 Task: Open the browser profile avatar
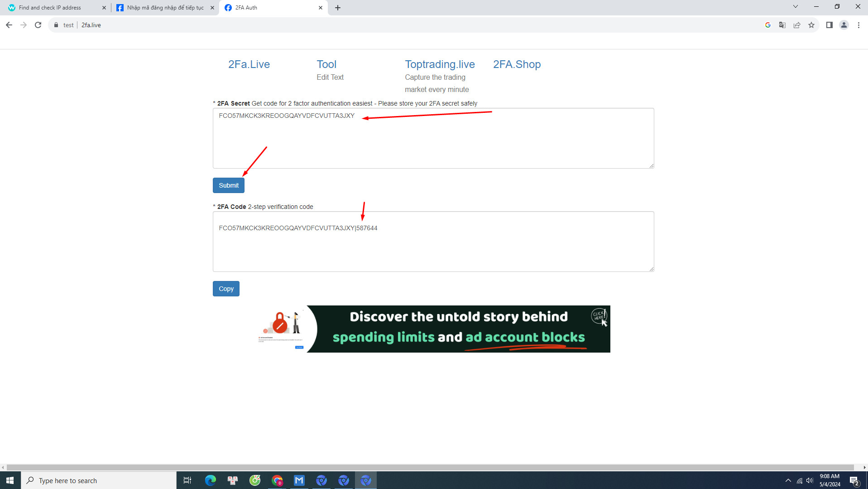point(844,25)
